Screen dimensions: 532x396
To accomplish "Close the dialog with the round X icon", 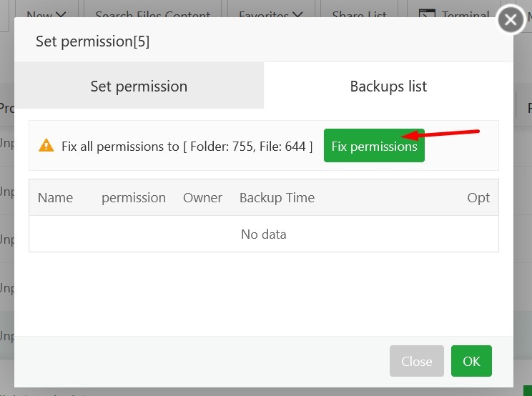I will click(x=511, y=20).
